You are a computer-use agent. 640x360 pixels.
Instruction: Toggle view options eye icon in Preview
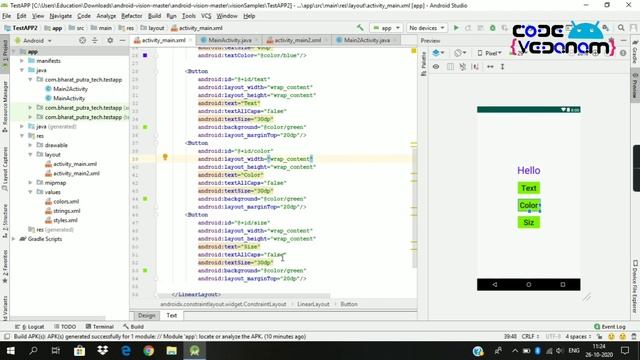click(x=436, y=67)
